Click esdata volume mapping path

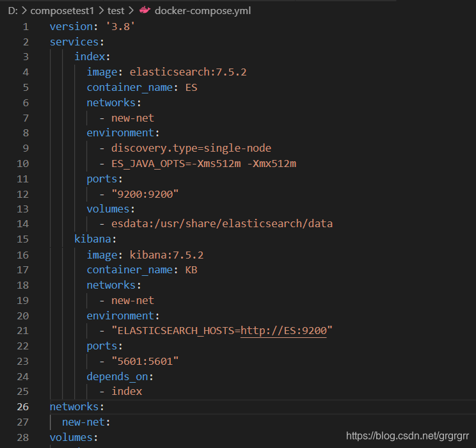pyautogui.click(x=222, y=223)
